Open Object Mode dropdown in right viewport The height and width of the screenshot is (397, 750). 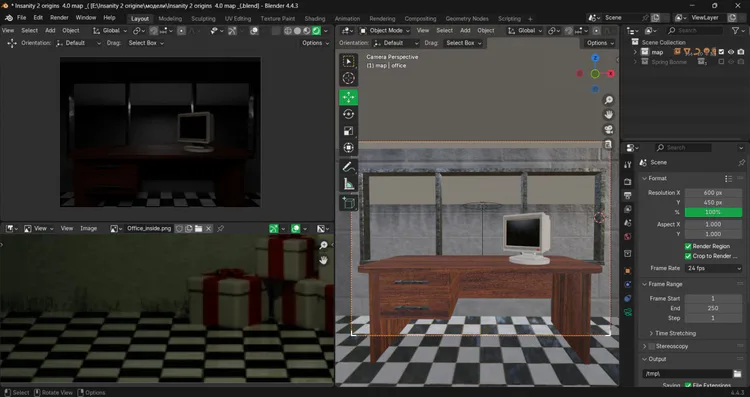point(385,31)
